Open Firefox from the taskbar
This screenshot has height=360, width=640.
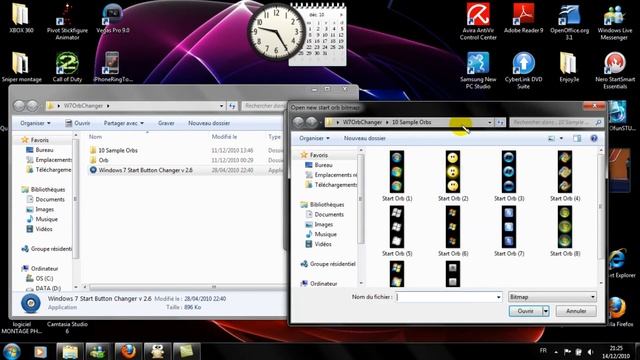[128, 351]
